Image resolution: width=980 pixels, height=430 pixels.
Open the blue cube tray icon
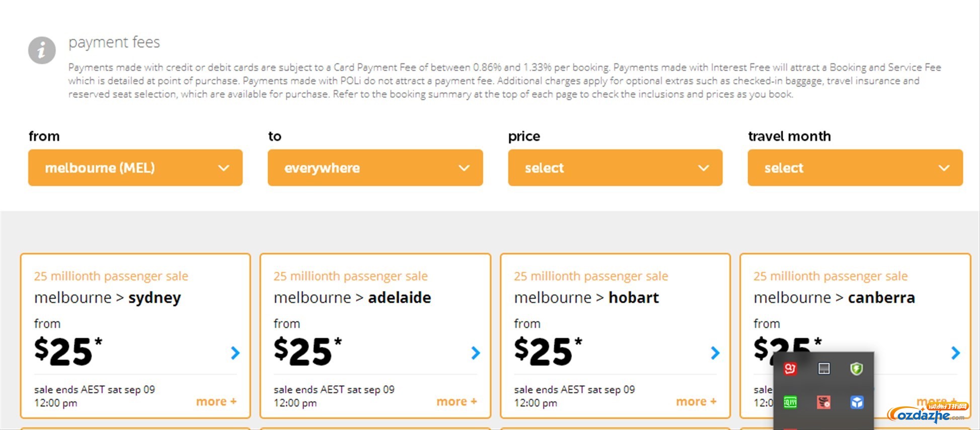point(857,402)
